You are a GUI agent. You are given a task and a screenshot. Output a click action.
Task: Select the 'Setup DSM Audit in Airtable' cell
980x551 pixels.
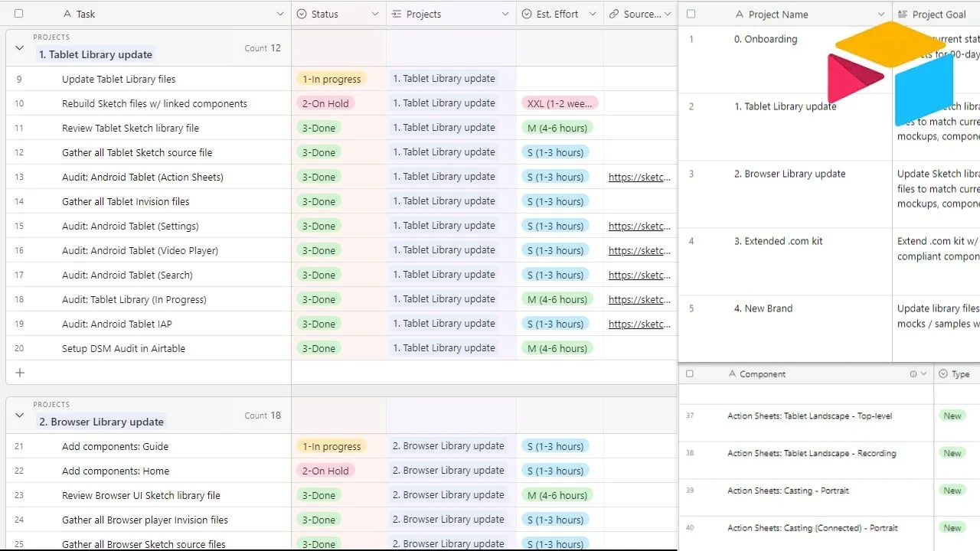click(149, 348)
